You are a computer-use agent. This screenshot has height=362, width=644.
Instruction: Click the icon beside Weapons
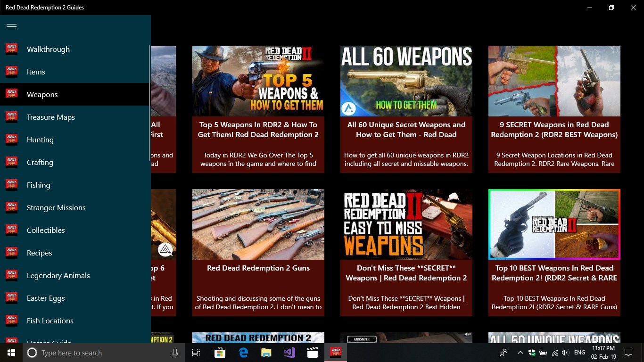pos(11,94)
